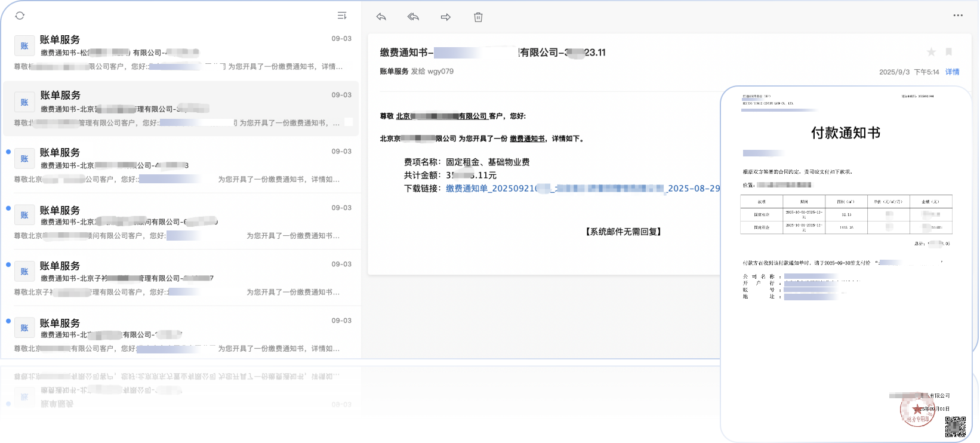Click the underlined 缴费通知书 text in body
This screenshot has width=980, height=443.
click(x=527, y=139)
